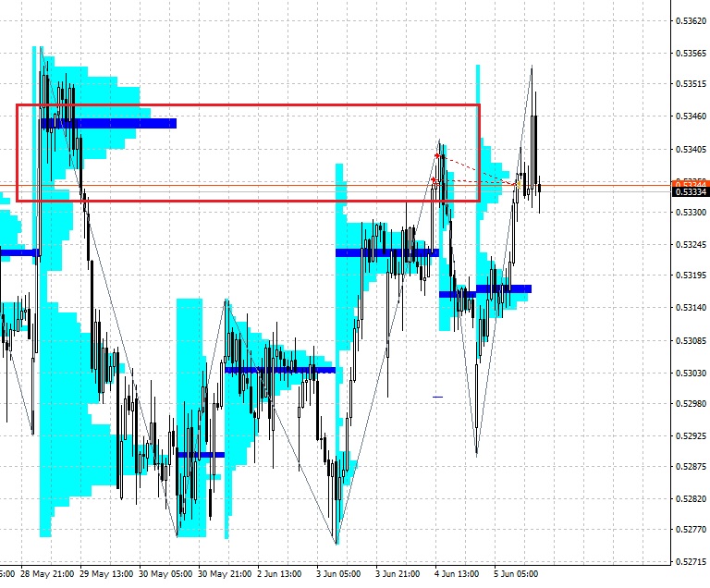Click the 0.53515 price axis label
710x588 pixels.
pos(691,84)
